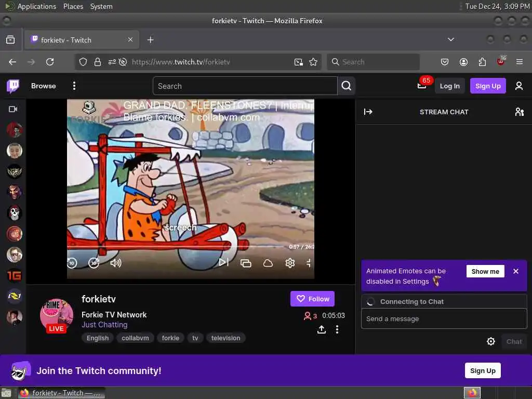Click the followed channels camera icon in sidebar
Screen dimensions: 532x399
tap(13, 109)
